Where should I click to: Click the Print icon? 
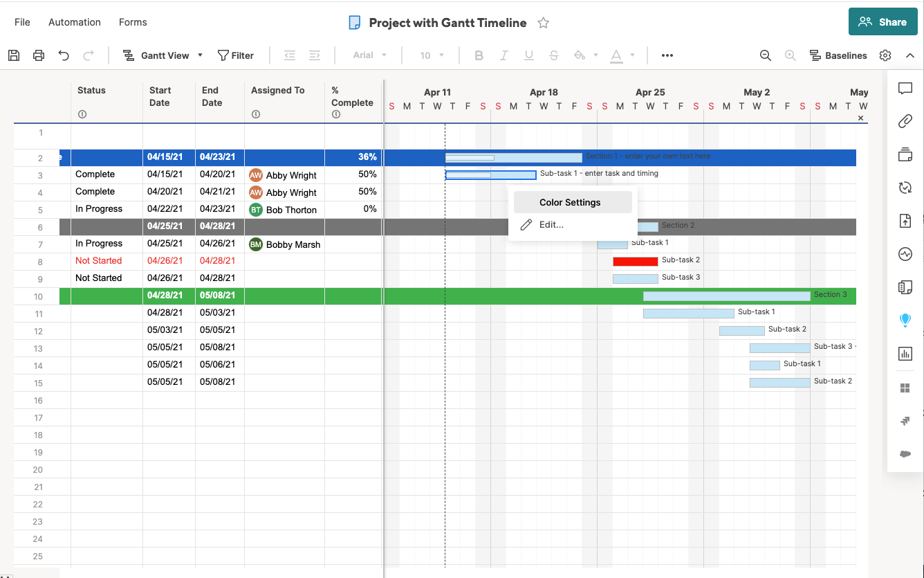click(x=39, y=55)
